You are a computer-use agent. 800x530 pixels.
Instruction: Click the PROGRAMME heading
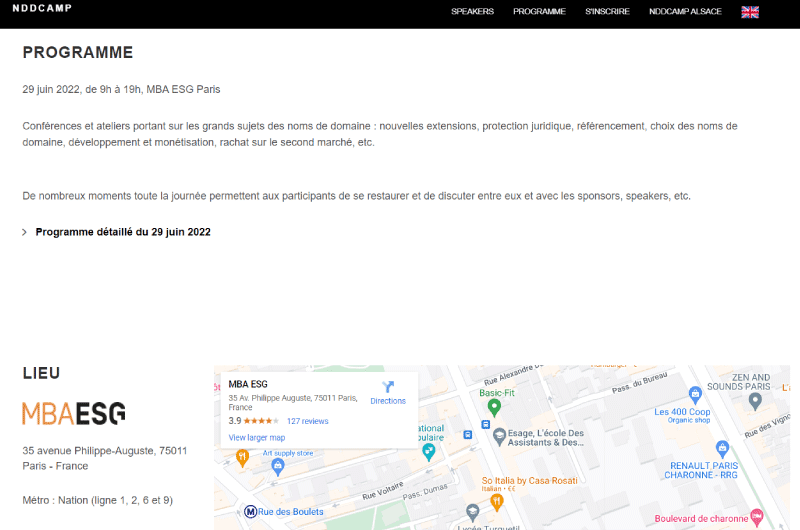point(78,53)
